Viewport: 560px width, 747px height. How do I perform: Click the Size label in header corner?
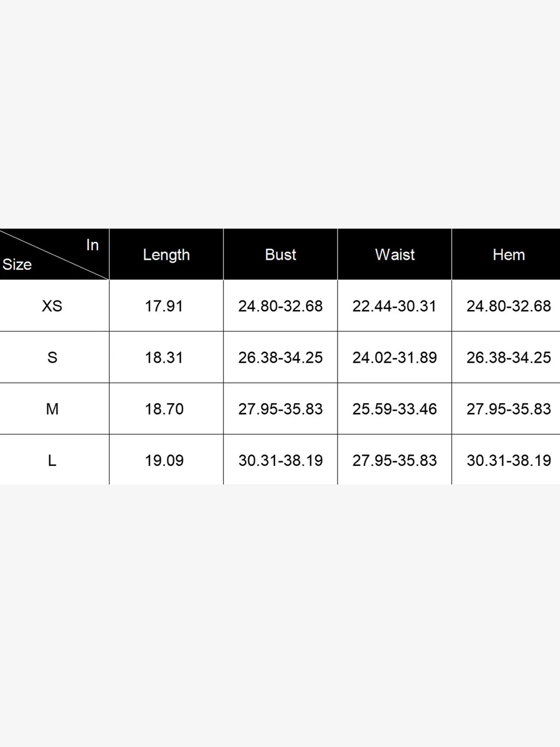coord(17,264)
